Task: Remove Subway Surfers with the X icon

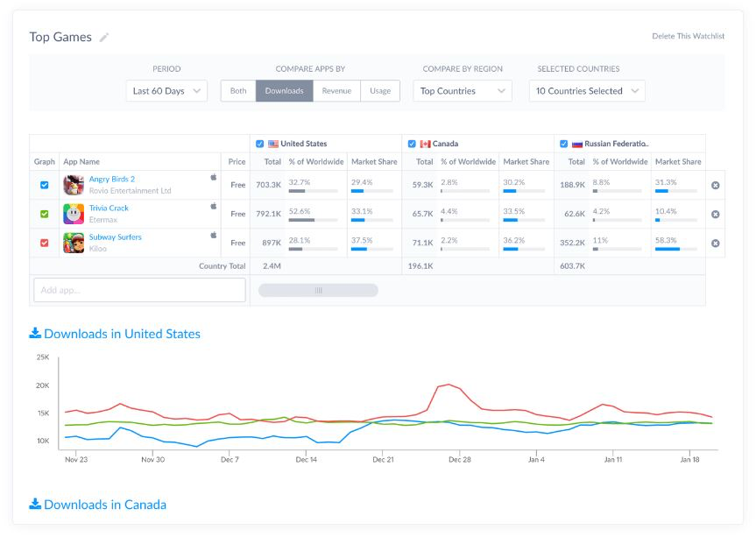Action: (x=716, y=243)
